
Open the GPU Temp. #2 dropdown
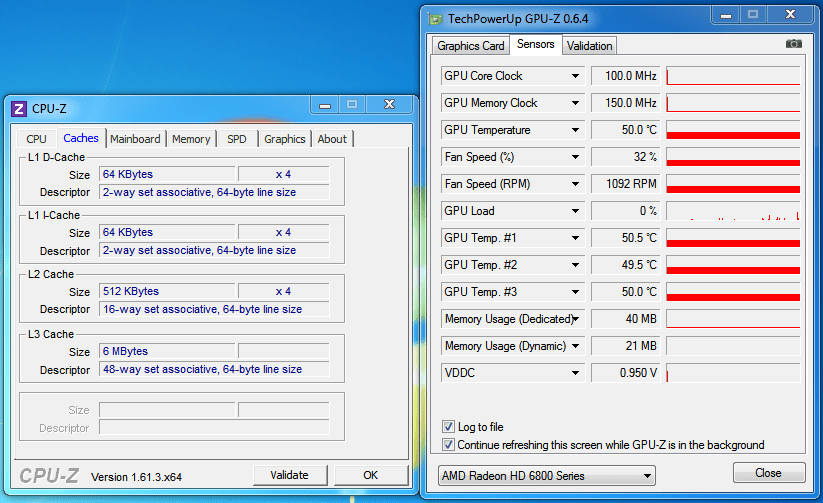575,265
